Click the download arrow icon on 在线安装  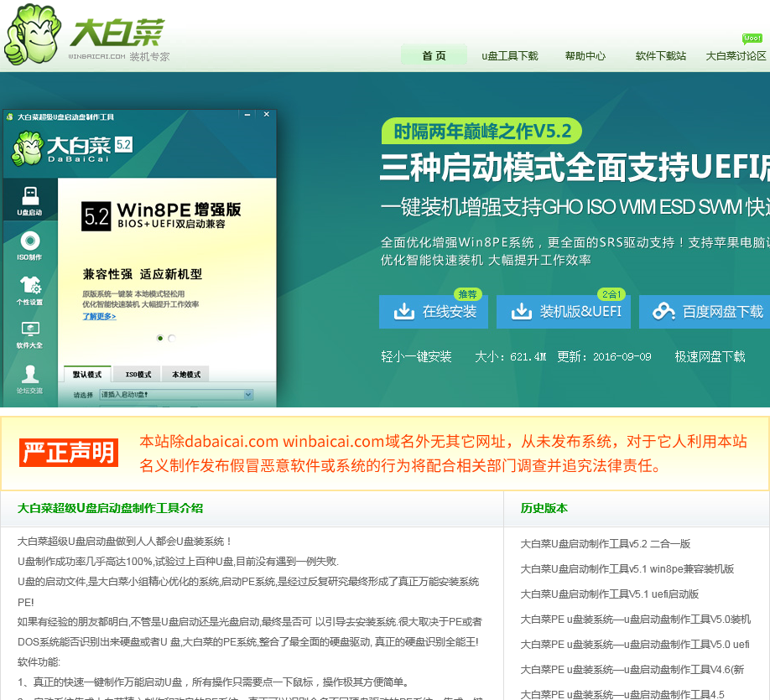(x=403, y=311)
